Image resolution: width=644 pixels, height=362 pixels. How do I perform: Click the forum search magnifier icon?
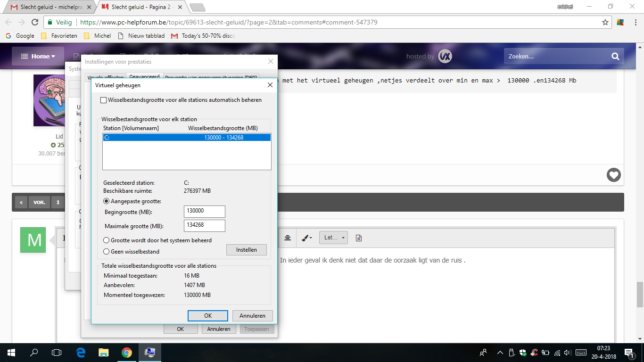point(615,56)
